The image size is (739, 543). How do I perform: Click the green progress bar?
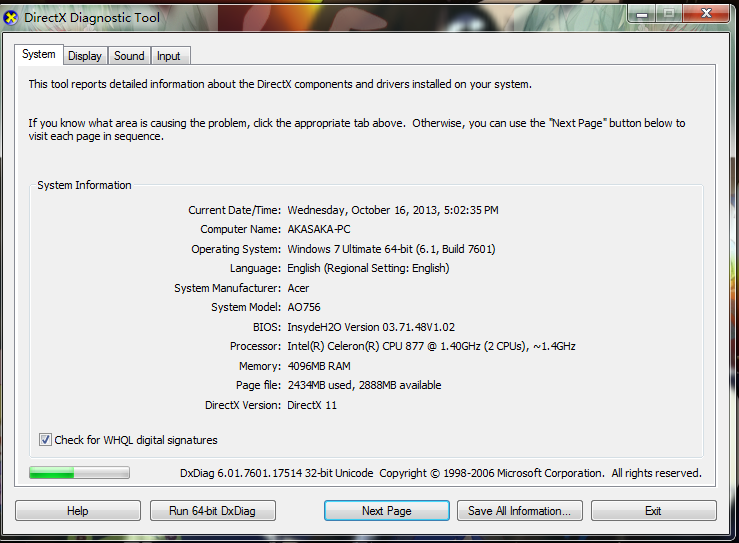click(79, 473)
